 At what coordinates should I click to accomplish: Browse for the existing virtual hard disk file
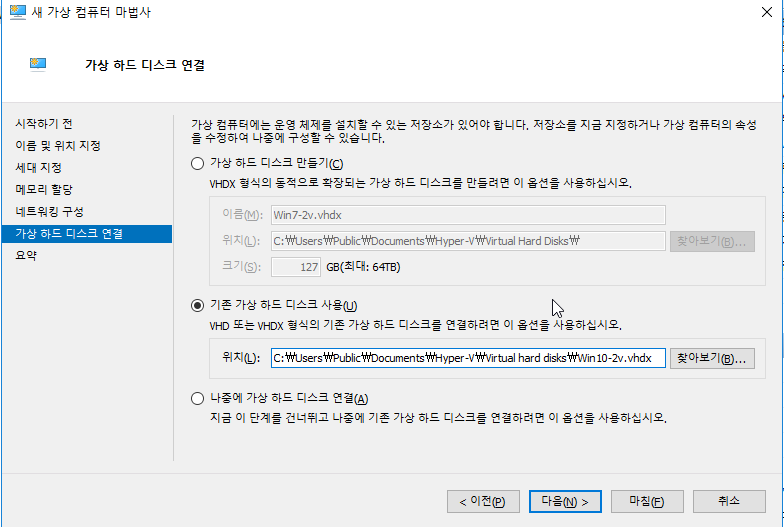tap(712, 358)
